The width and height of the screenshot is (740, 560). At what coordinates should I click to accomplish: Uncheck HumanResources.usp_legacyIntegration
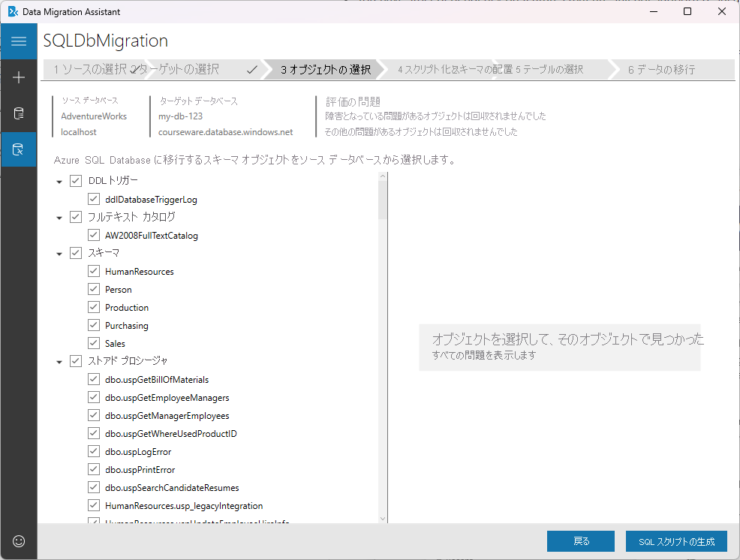pyautogui.click(x=94, y=505)
